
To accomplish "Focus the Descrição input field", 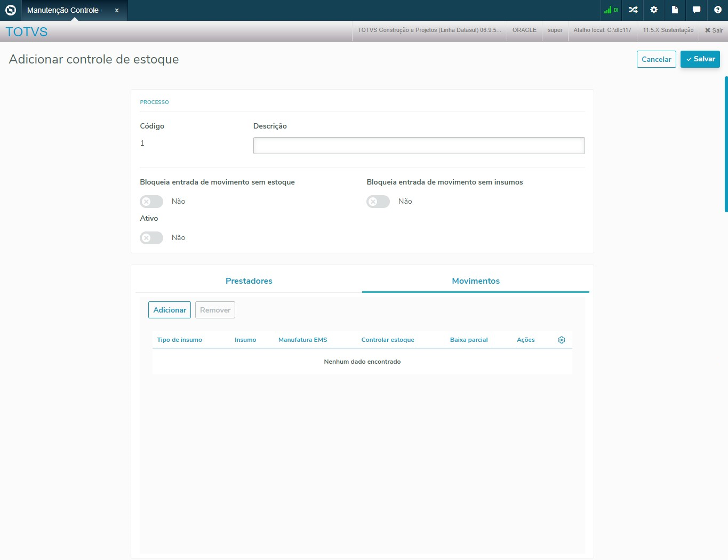I will (x=419, y=146).
